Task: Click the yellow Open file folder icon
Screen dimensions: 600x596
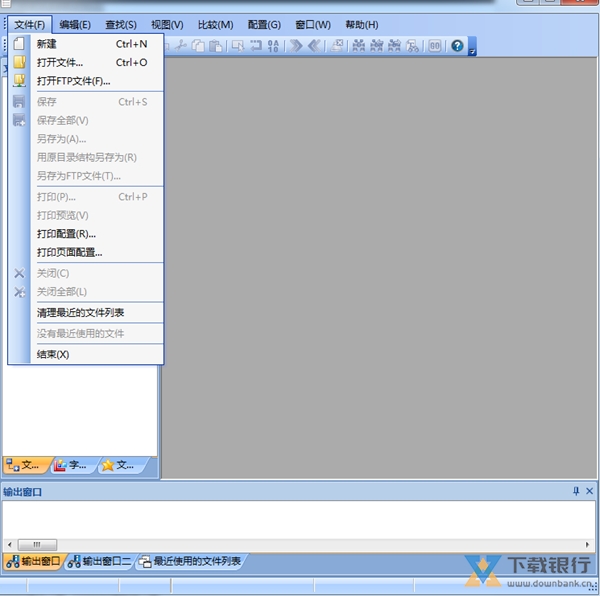Action: (x=19, y=62)
